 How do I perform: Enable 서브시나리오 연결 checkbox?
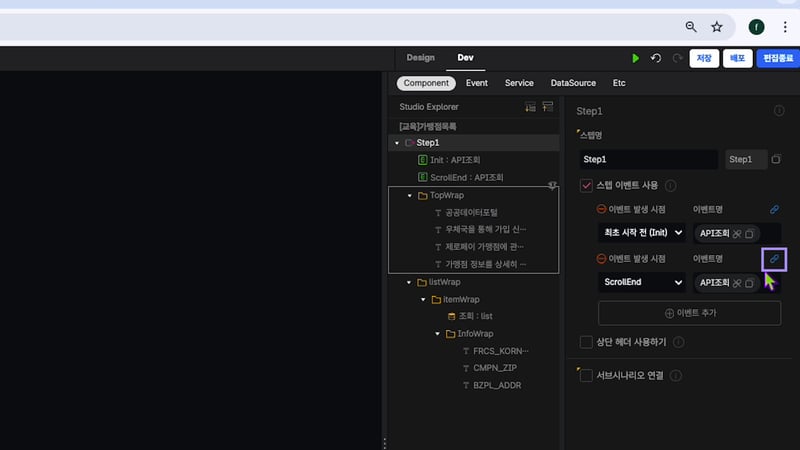[x=586, y=376]
